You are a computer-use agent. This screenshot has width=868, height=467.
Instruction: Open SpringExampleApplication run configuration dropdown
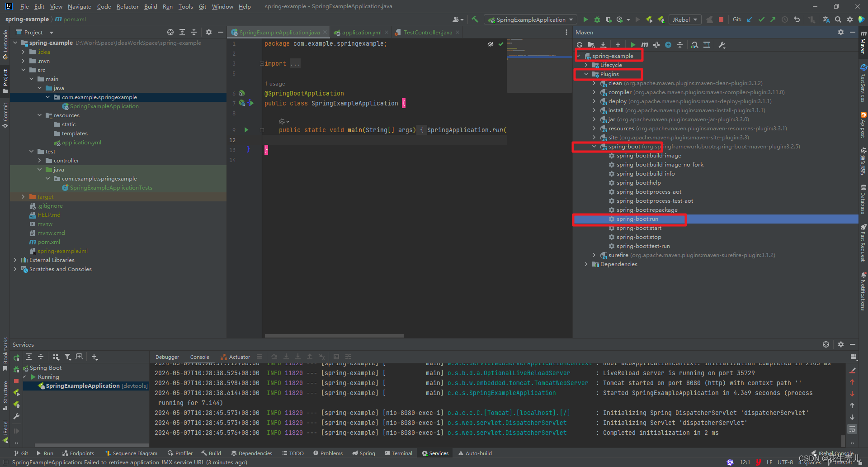[531, 19]
